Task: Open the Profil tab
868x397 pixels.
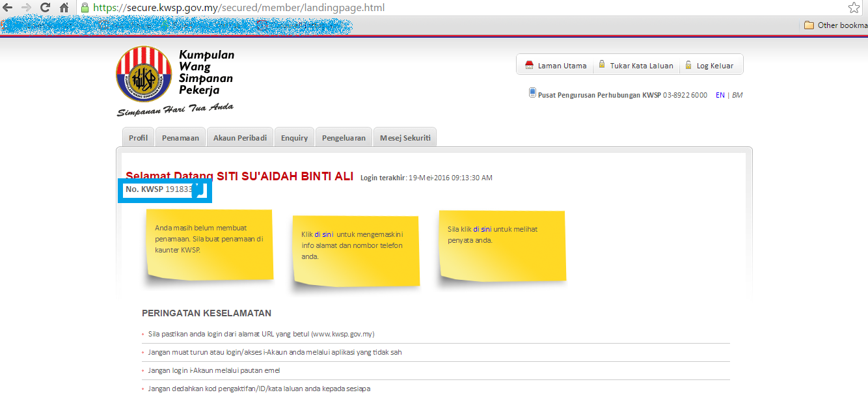Action: (138, 137)
